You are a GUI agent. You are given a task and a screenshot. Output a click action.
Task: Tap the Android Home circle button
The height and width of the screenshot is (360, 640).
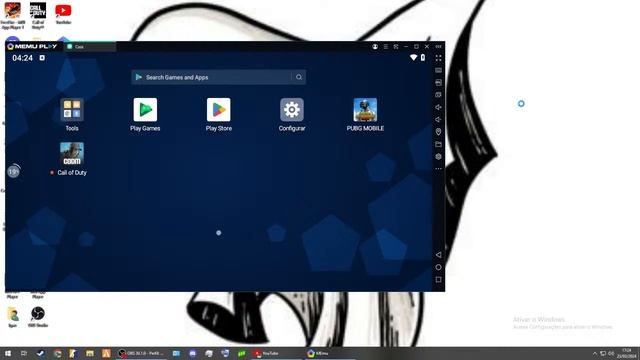(438, 267)
